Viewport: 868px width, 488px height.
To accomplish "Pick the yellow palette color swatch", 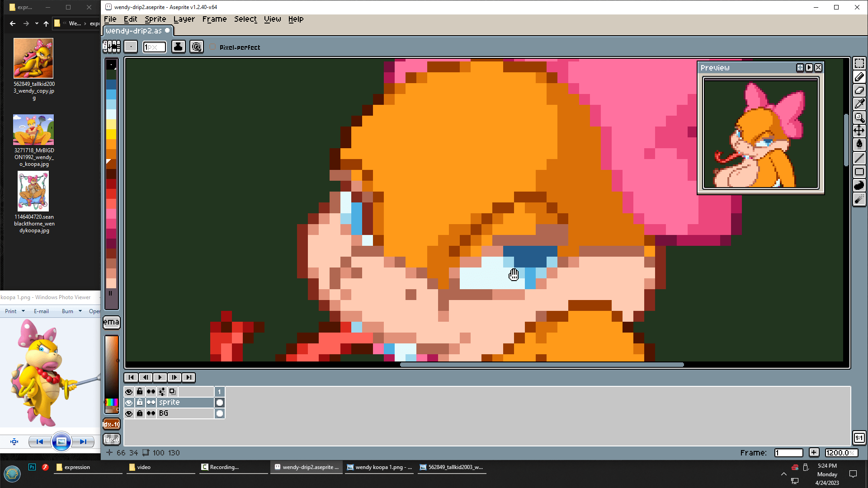I will pos(111,134).
